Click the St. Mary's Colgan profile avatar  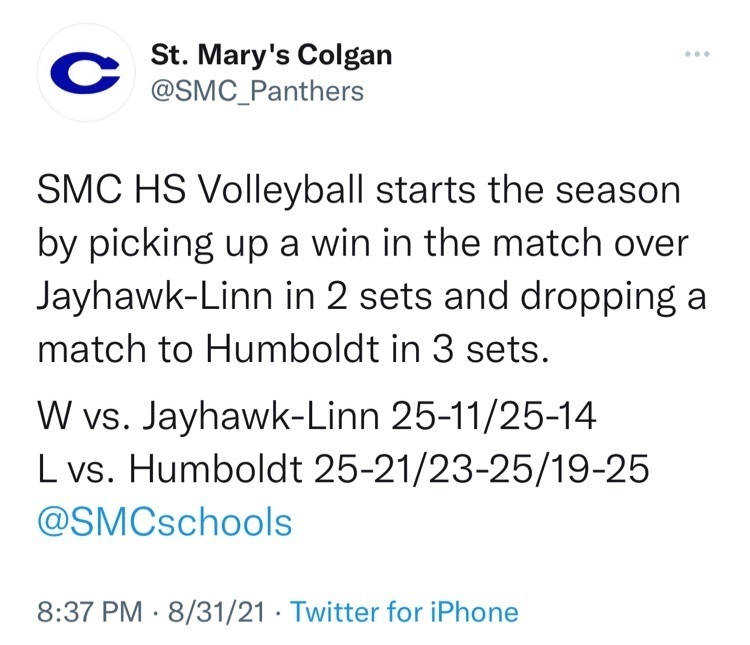(x=86, y=72)
